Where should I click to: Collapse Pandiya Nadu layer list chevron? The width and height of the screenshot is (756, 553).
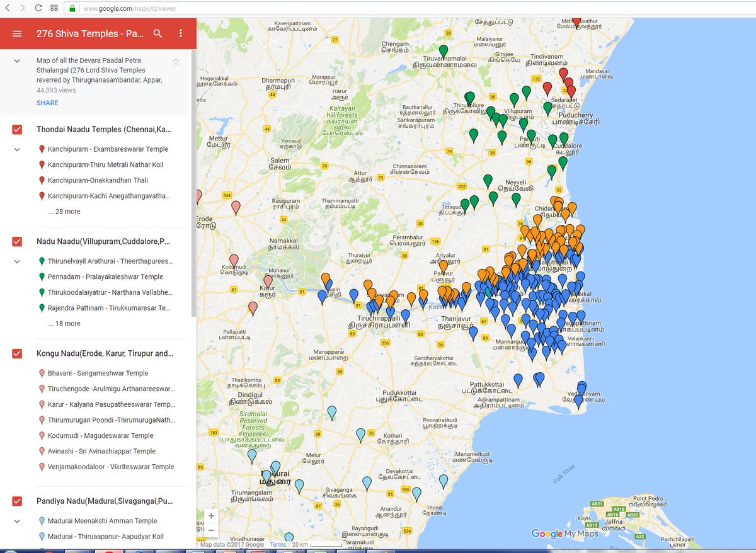coord(17,521)
